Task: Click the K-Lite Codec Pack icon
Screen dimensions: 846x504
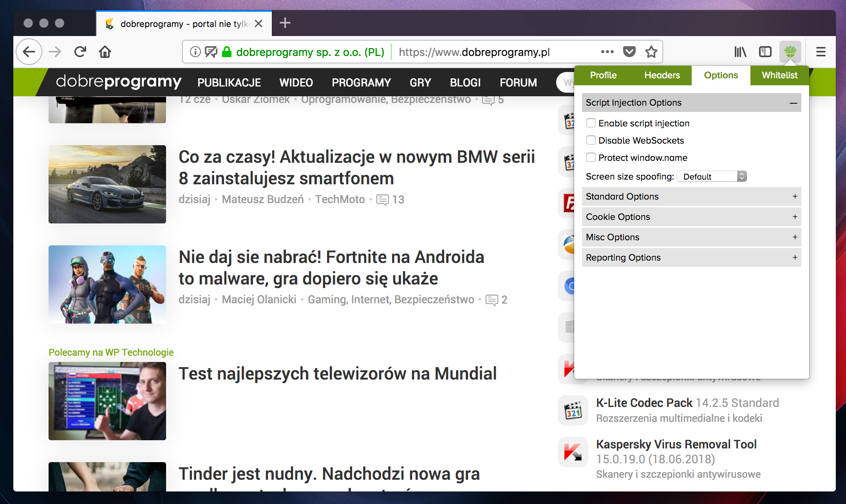Action: [x=573, y=410]
